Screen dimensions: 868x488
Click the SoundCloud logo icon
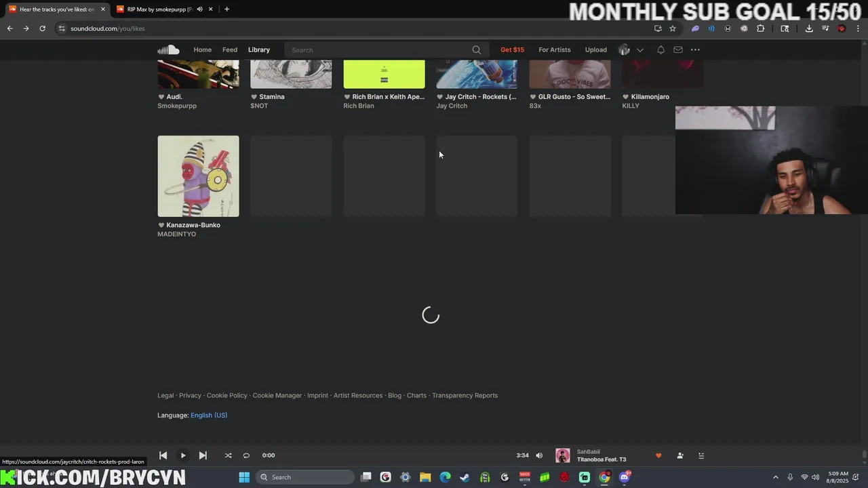pos(168,49)
